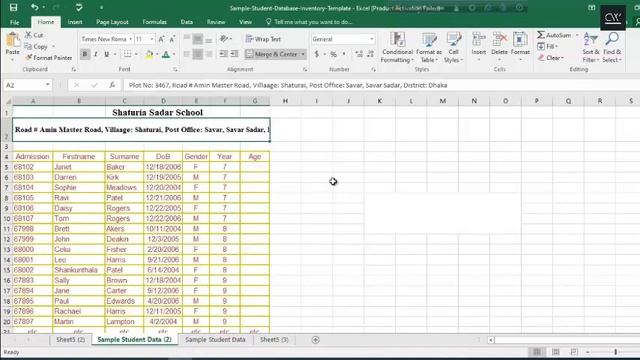This screenshot has width=640, height=360.
Task: Apply accounting dollar format
Action: pos(317,54)
